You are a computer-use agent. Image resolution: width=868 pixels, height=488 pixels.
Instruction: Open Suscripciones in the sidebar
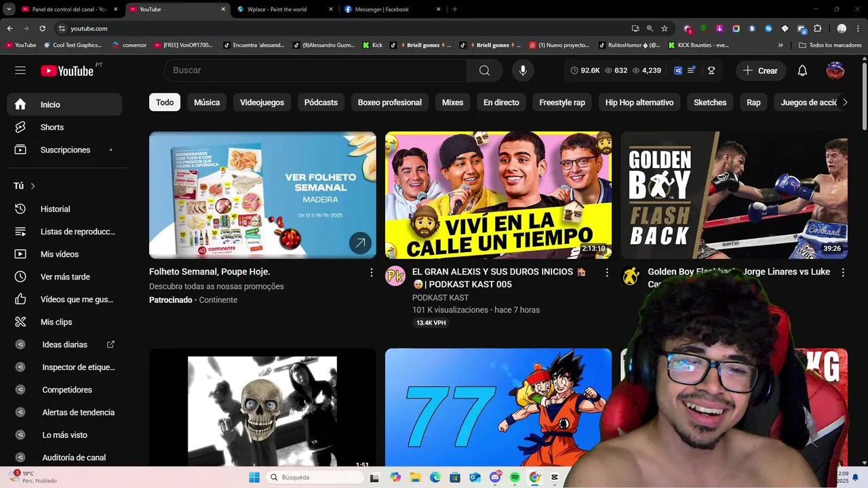coord(64,150)
